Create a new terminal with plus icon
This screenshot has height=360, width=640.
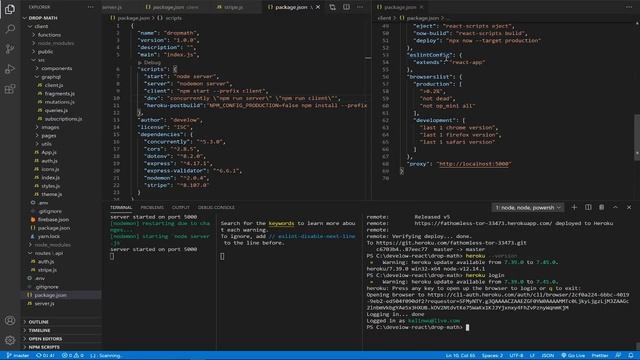(574, 207)
